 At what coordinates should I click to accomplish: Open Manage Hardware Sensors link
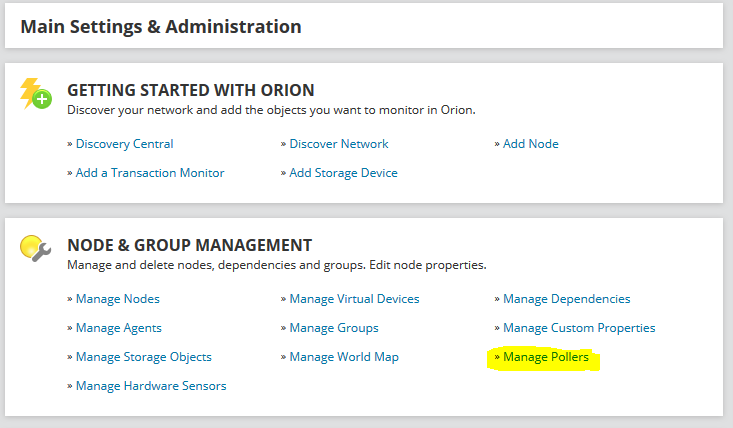click(151, 386)
